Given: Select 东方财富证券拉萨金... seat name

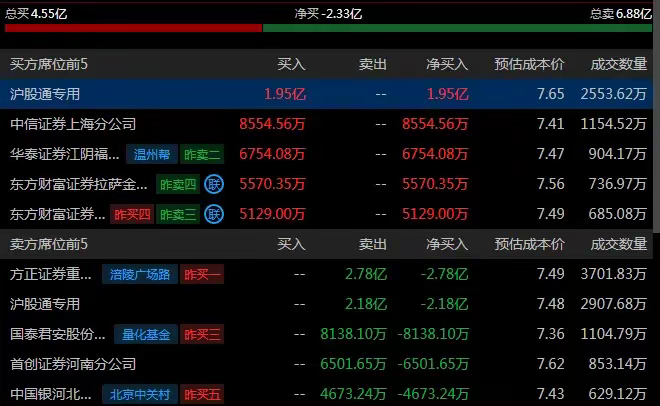Looking at the screenshot, I should [79, 184].
